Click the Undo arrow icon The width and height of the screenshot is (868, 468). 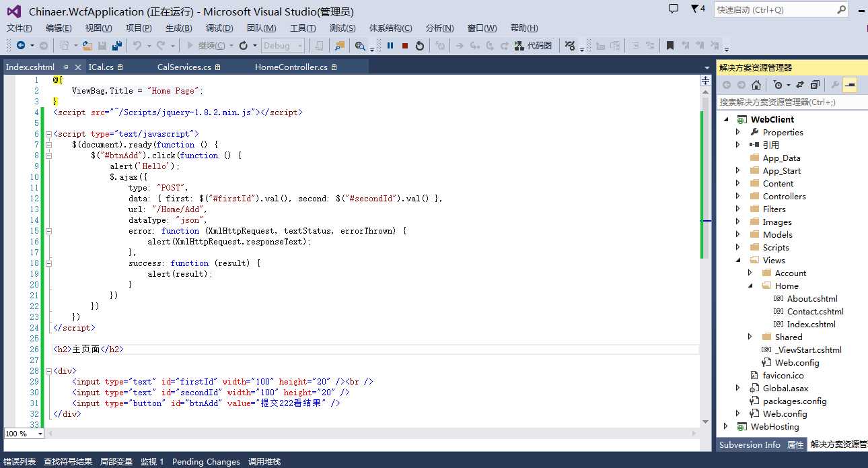pos(137,45)
